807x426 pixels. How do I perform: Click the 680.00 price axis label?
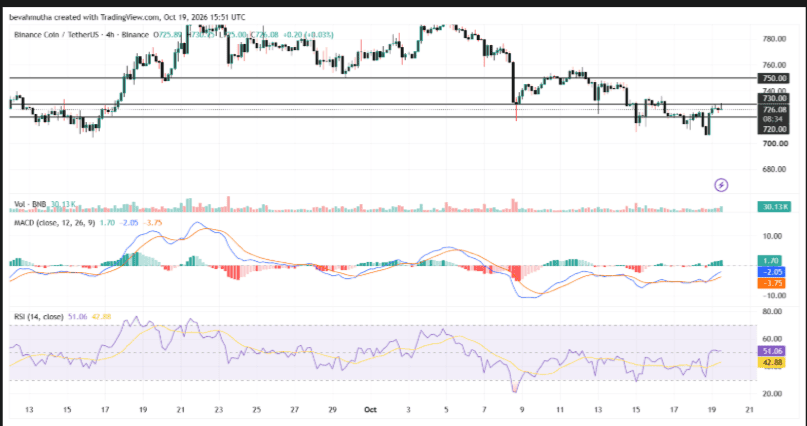click(774, 169)
